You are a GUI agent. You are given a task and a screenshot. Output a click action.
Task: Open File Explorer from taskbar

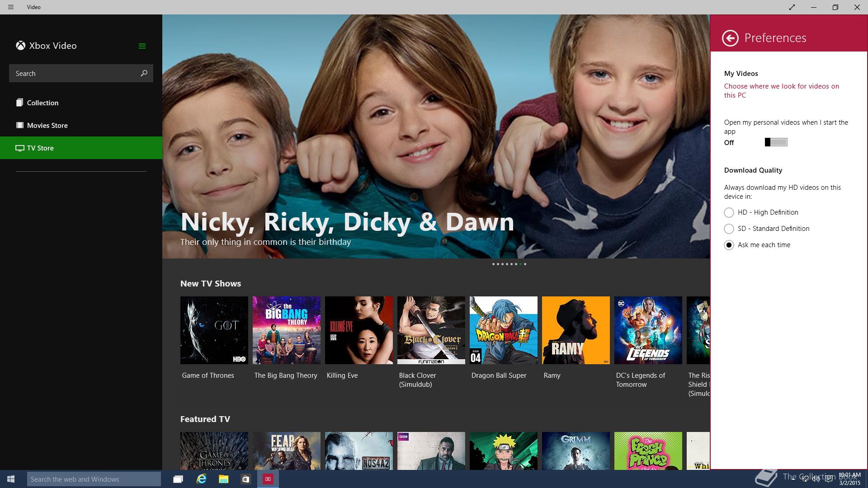224,479
